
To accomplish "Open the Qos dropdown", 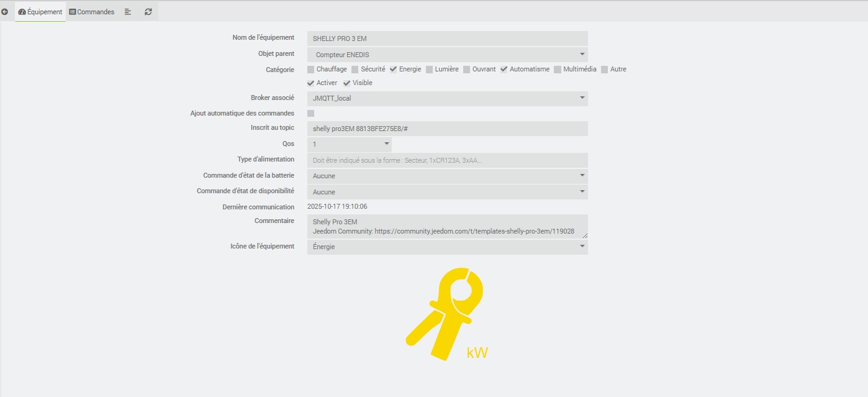I will click(x=350, y=144).
